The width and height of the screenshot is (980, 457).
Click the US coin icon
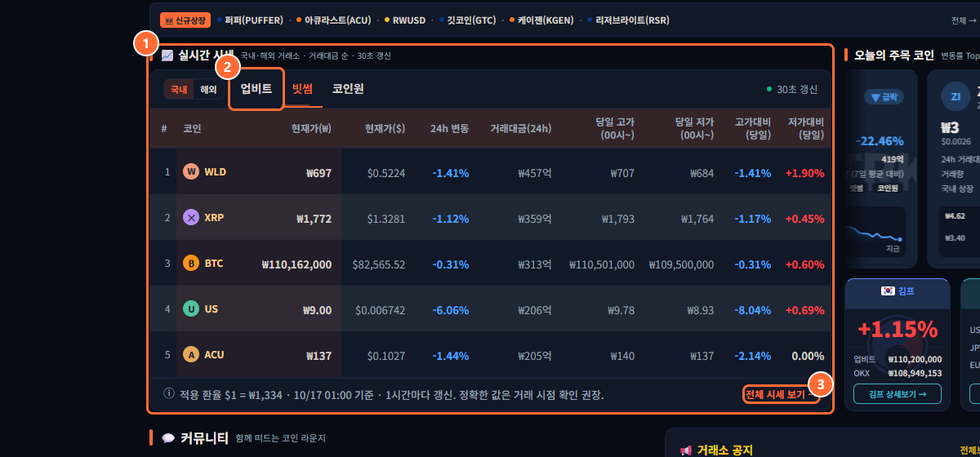click(x=191, y=308)
